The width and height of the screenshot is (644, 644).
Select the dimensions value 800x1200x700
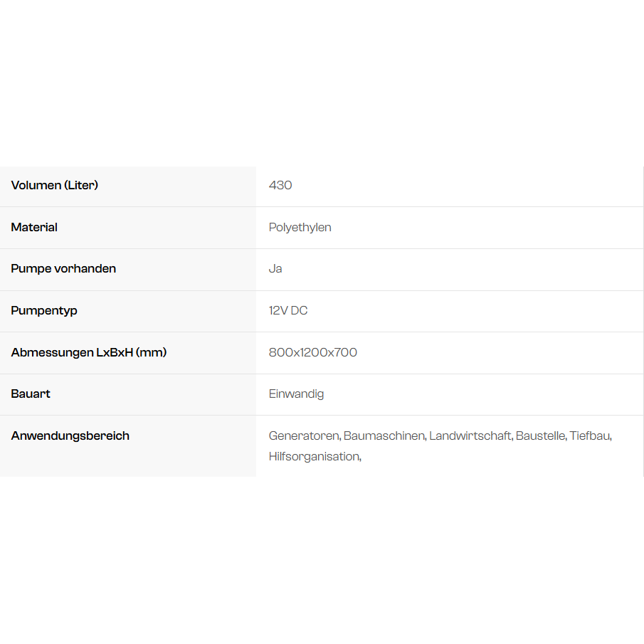(x=313, y=352)
